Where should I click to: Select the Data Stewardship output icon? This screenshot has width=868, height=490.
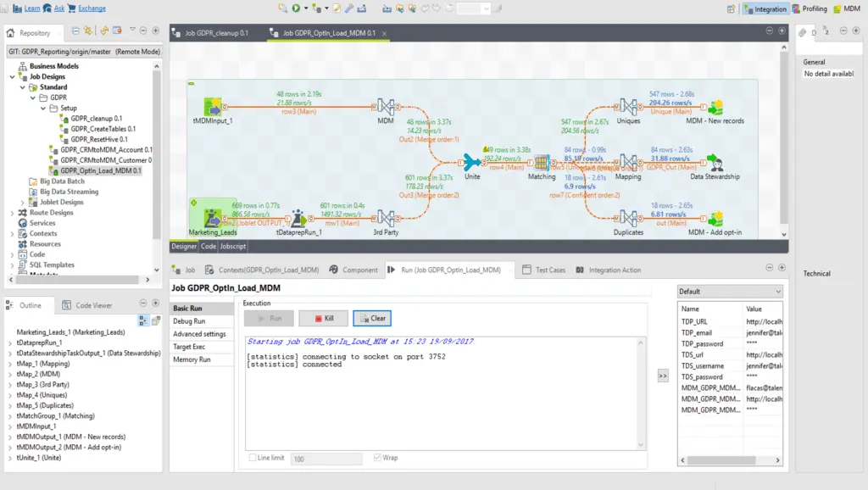point(715,162)
